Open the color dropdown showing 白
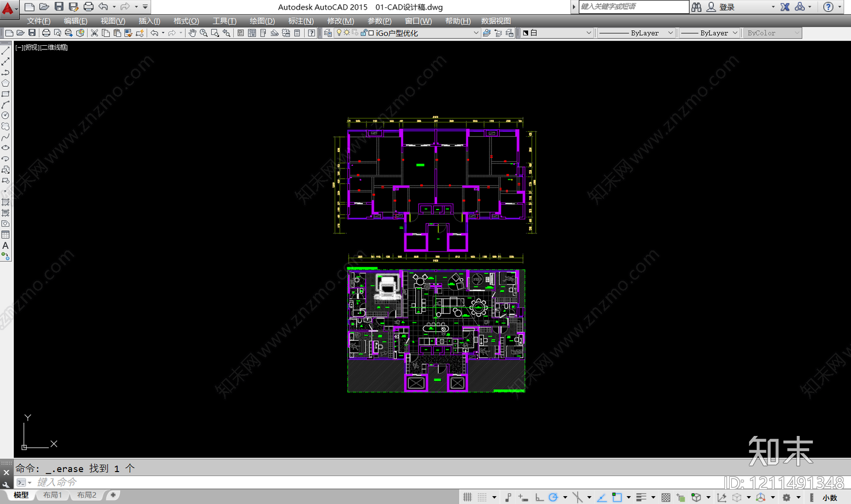 556,33
